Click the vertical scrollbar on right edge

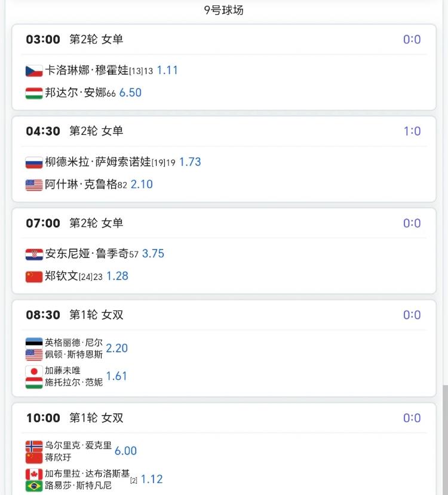(x=445, y=439)
